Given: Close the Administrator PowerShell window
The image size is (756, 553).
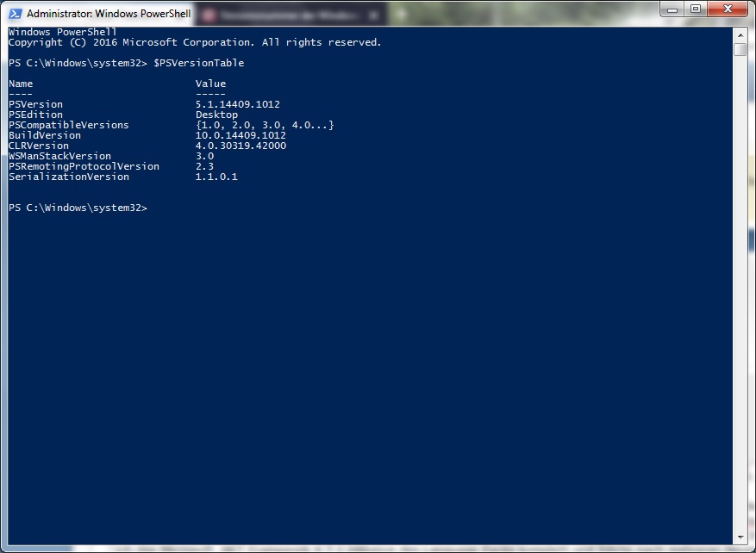Looking at the screenshot, I should [728, 9].
